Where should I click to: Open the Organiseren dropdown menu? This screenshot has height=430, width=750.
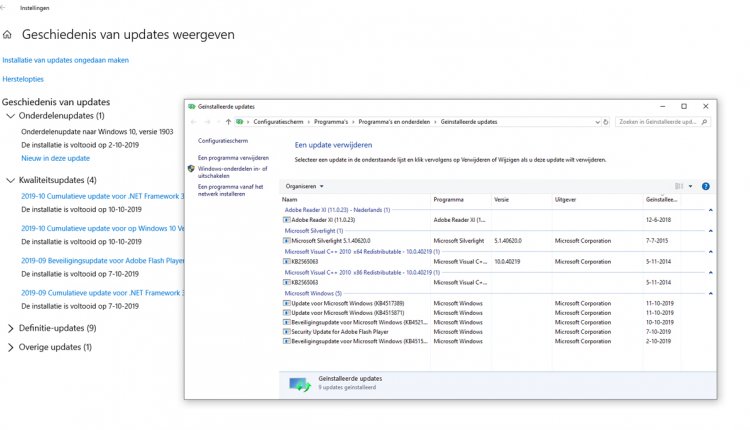[x=305, y=187]
